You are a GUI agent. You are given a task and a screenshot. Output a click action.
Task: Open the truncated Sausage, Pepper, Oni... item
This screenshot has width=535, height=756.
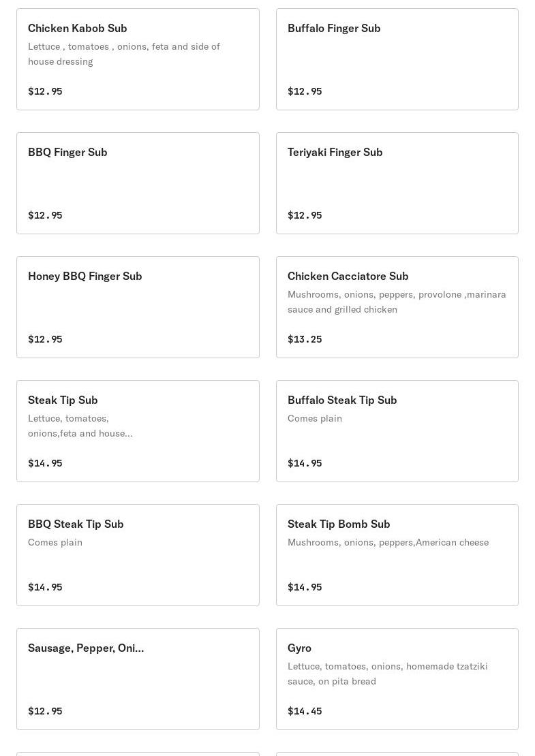coord(86,648)
